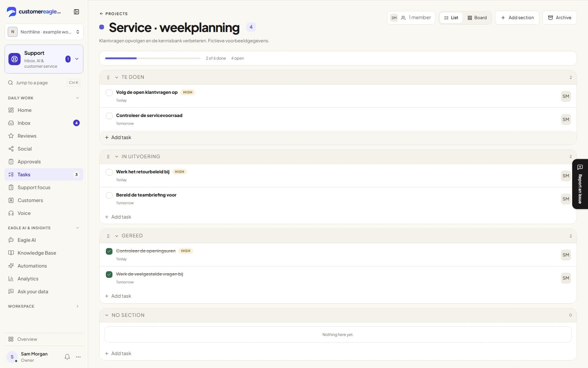Collapse the DAILY WORK sidebar group
The width and height of the screenshot is (588, 368).
tap(78, 98)
